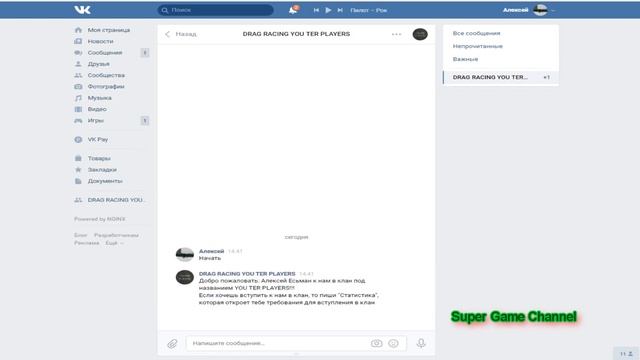Open Фотографии section
This screenshot has width=640, height=360.
106,87
